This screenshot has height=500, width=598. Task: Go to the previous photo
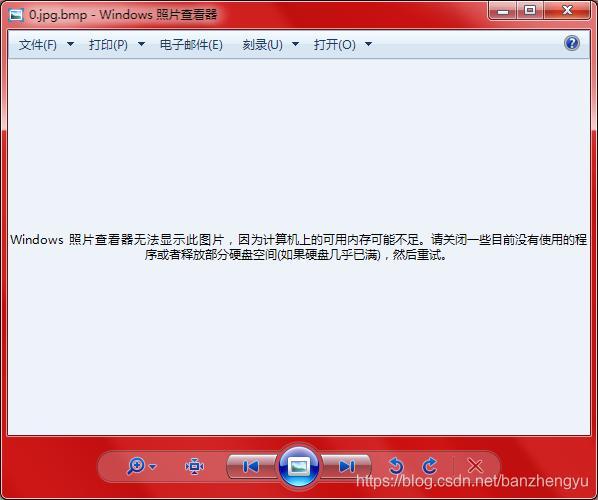251,466
